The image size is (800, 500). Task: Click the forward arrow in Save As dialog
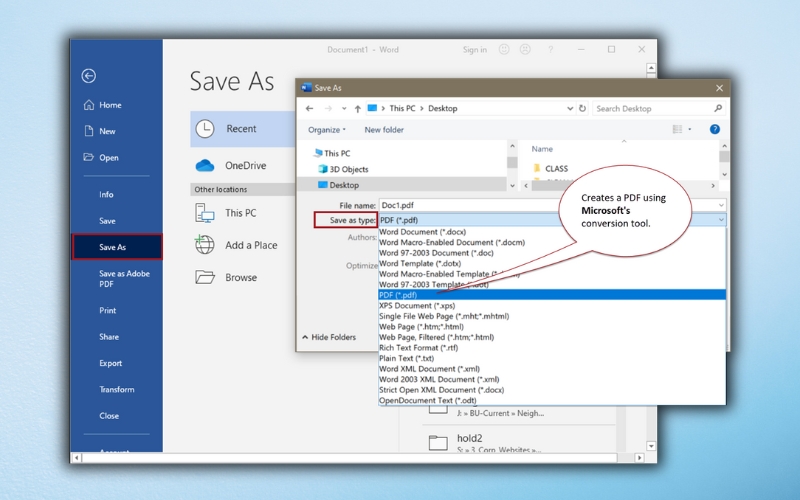pos(328,108)
